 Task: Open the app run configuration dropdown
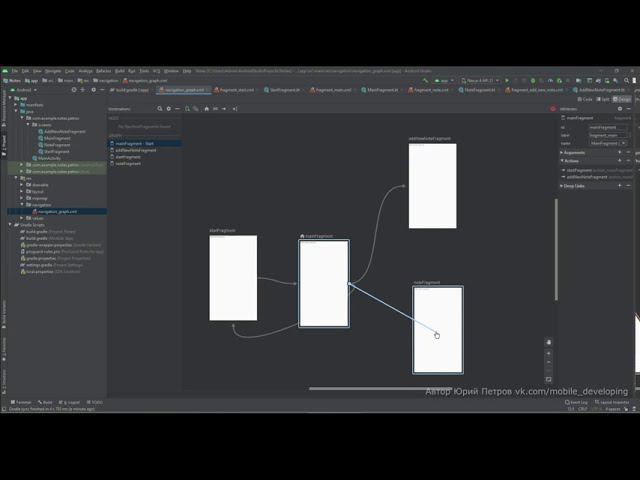(444, 80)
